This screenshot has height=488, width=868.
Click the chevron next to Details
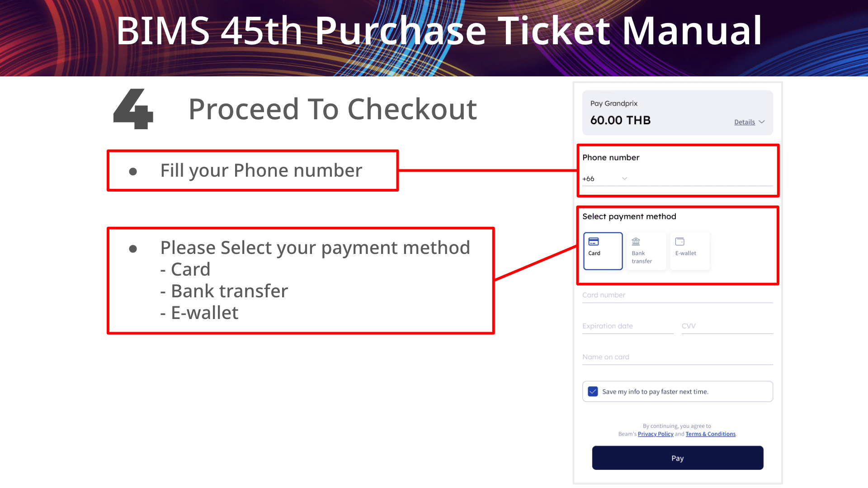[762, 122]
